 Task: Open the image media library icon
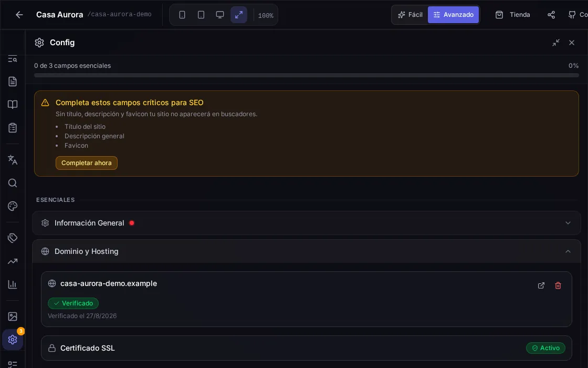13,316
